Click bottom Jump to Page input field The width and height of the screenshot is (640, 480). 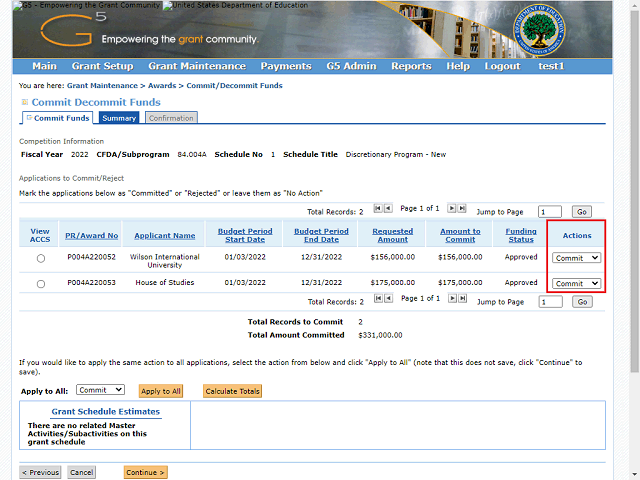pyautogui.click(x=551, y=302)
